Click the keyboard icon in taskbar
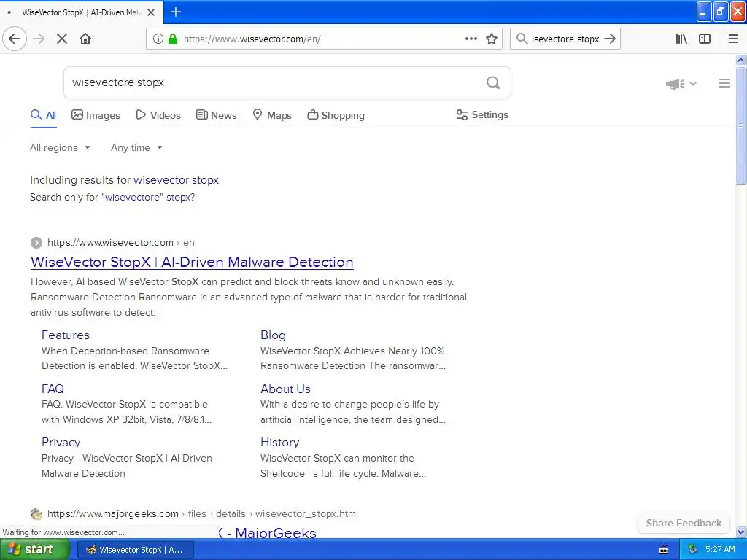Screen dimensions: 747x560 664,550
